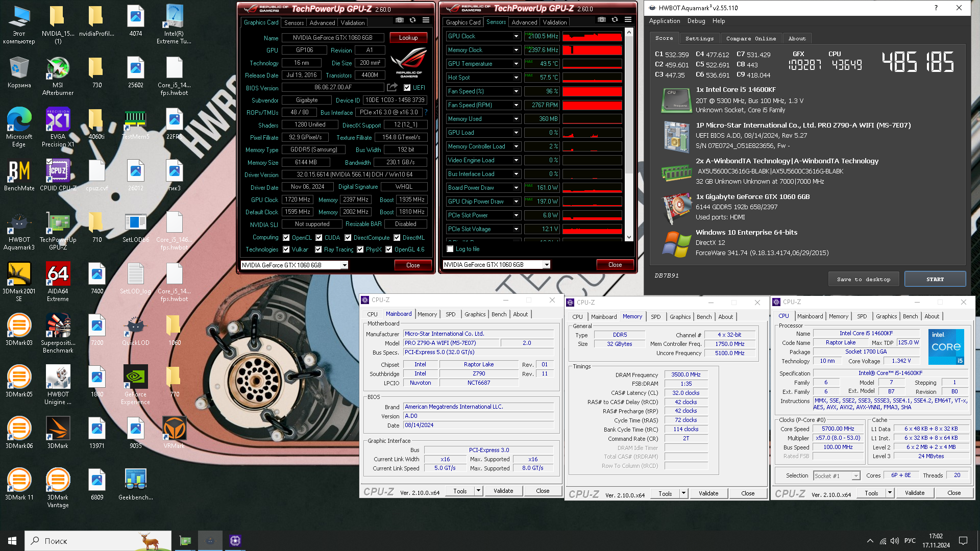Click Close button in GPU-Z Sensors window
This screenshot has height=551, width=980.
click(x=615, y=265)
